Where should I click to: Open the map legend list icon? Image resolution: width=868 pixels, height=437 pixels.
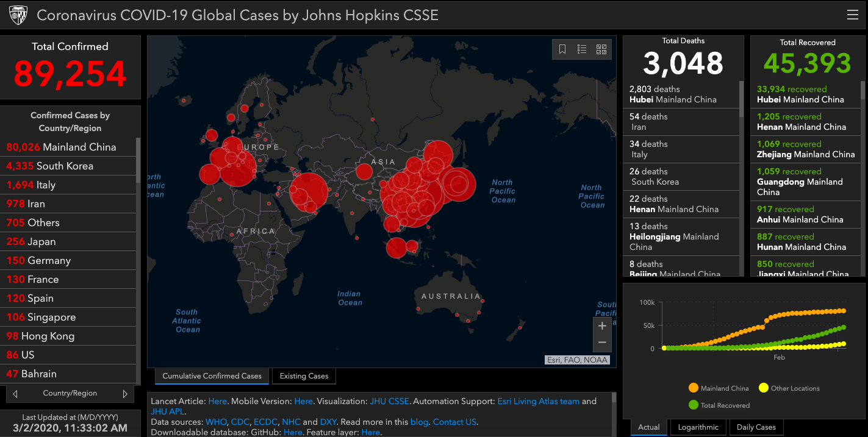point(582,49)
